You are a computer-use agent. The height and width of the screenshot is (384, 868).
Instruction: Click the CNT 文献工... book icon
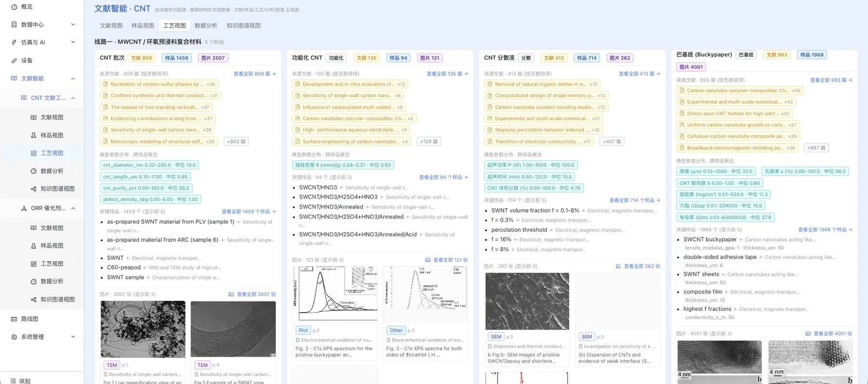pyautogui.click(x=24, y=98)
